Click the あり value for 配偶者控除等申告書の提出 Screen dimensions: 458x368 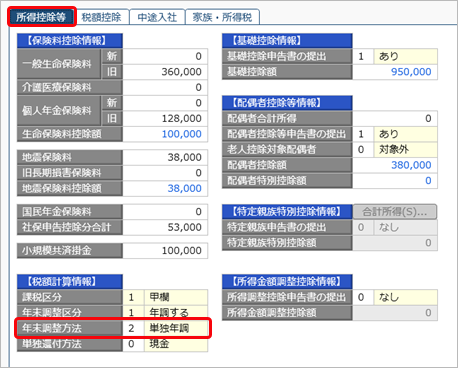click(x=406, y=134)
